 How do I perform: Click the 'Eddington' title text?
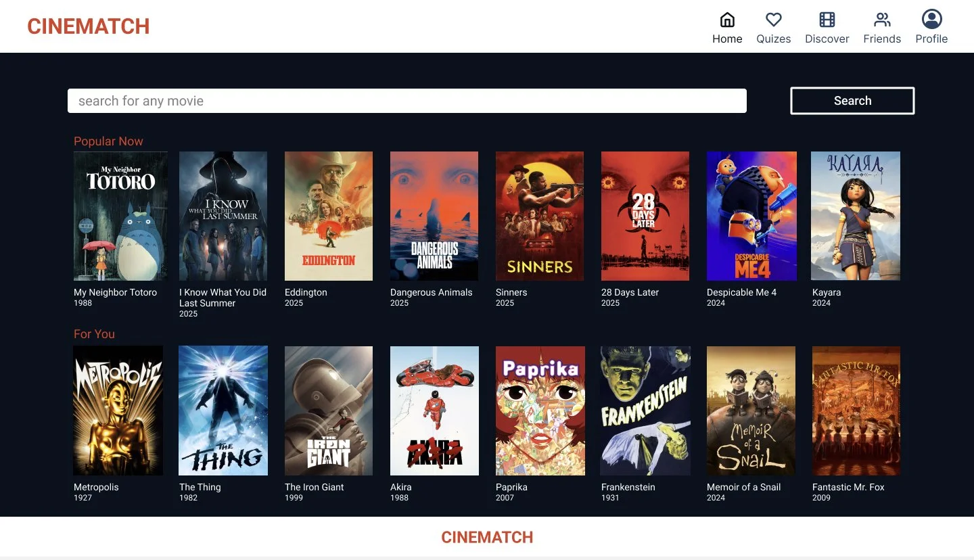306,292
